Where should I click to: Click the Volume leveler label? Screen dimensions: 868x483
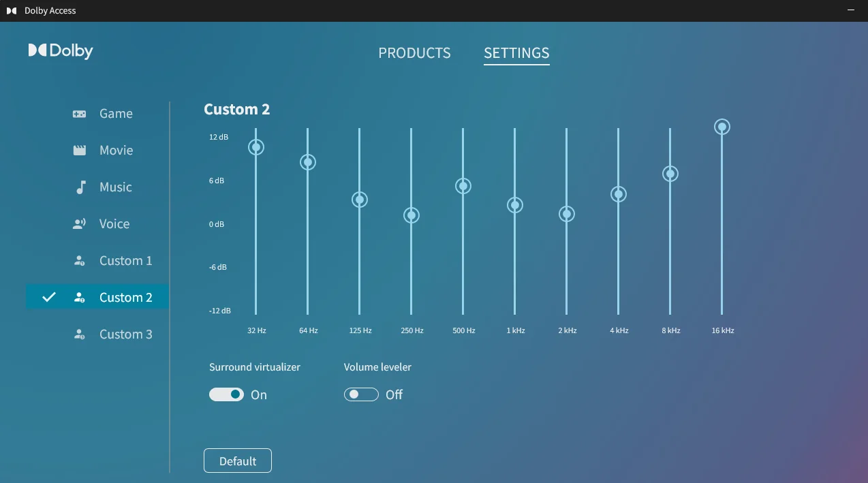coord(377,367)
